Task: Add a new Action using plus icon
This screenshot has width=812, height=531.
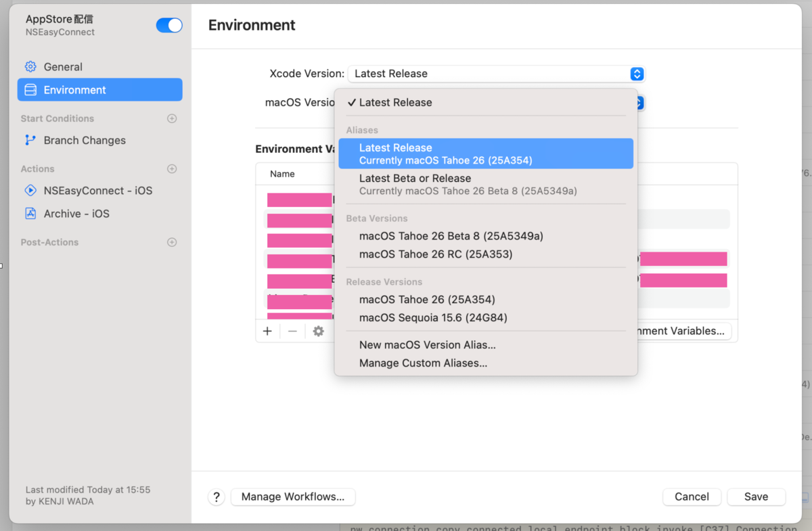Action: pos(172,169)
